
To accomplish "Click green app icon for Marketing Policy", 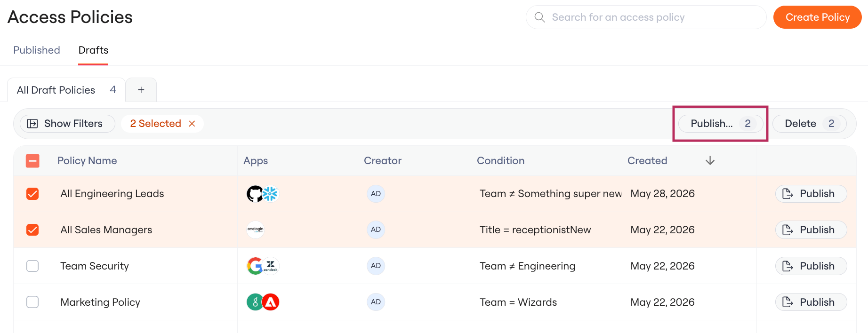I will tap(255, 302).
